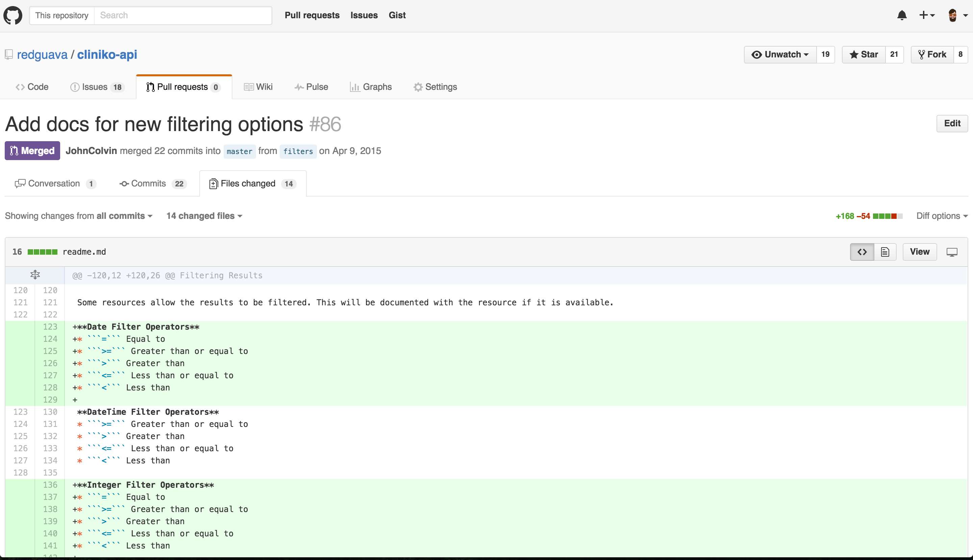The height and width of the screenshot is (560, 973).
Task: Open Diff options dropdown
Action: pos(942,216)
